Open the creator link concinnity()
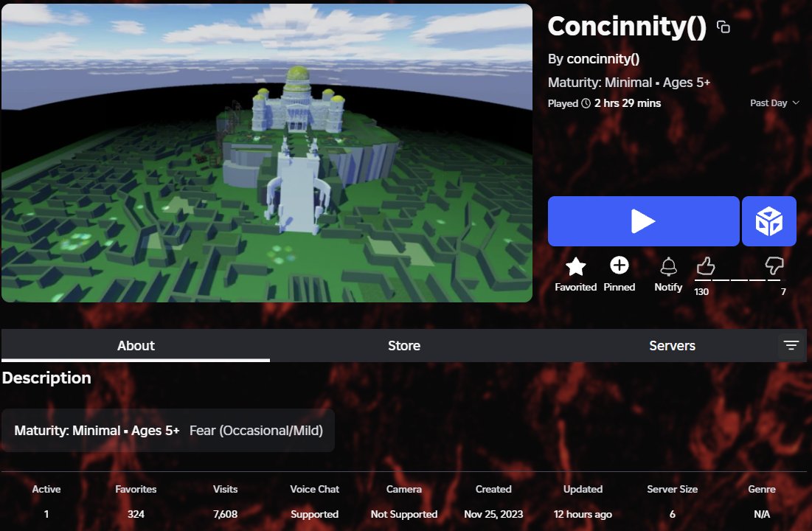Viewport: 812px width, 531px height. click(x=603, y=59)
